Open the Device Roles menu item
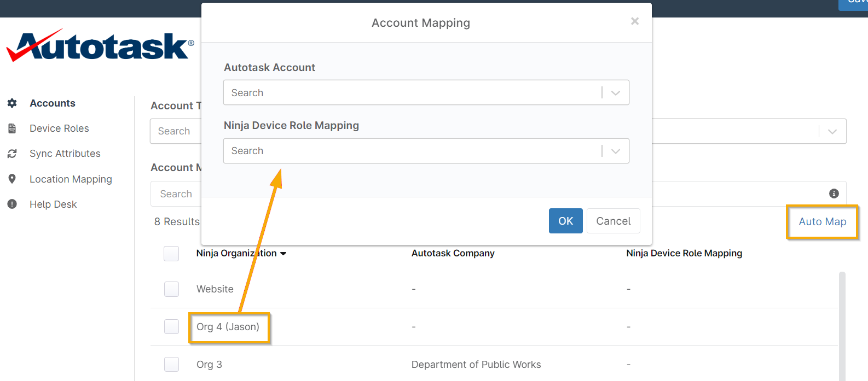 point(59,128)
